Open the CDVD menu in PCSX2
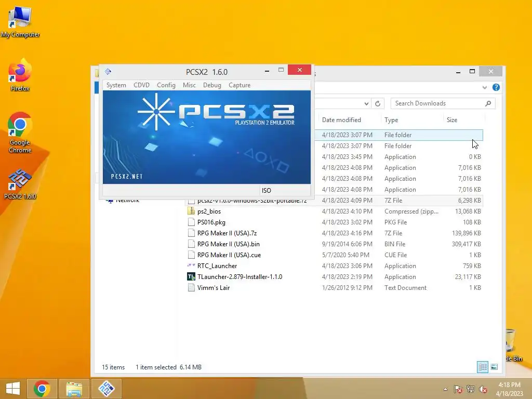This screenshot has width=532, height=399. (x=141, y=85)
